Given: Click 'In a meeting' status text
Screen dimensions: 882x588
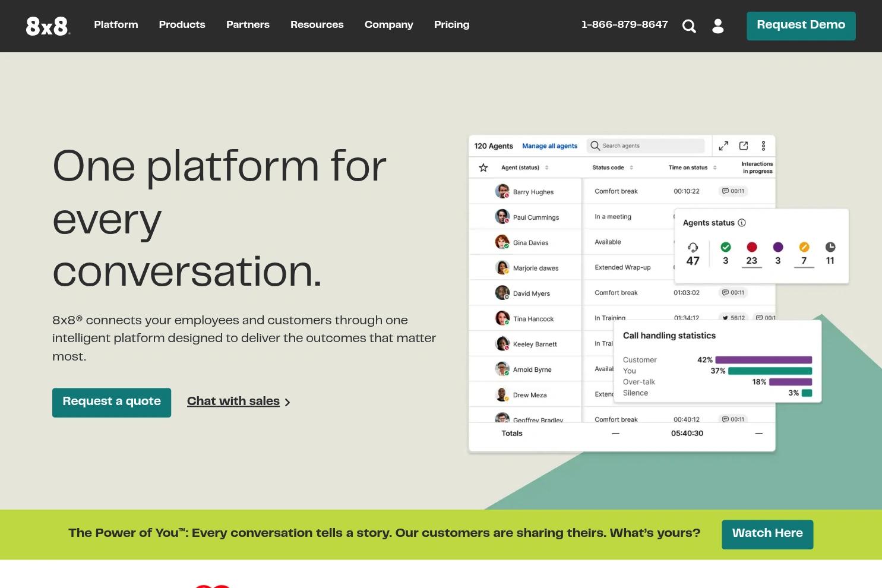Looking at the screenshot, I should pyautogui.click(x=613, y=217).
